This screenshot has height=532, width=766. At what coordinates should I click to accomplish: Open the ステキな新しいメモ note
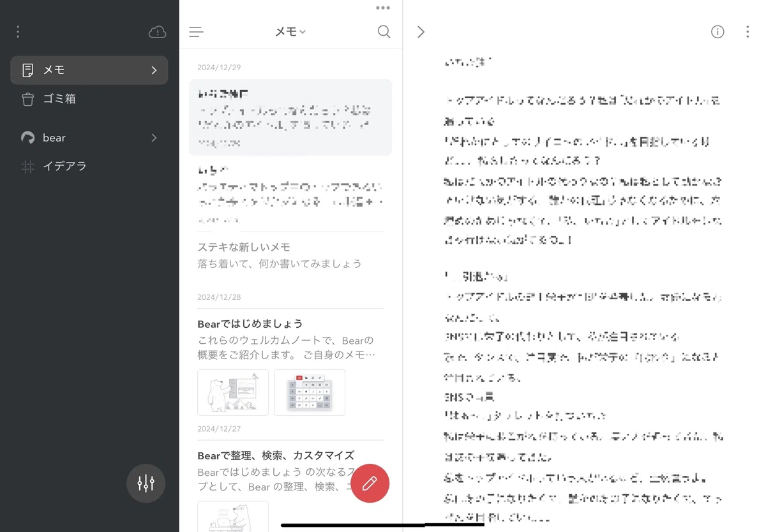point(290,255)
